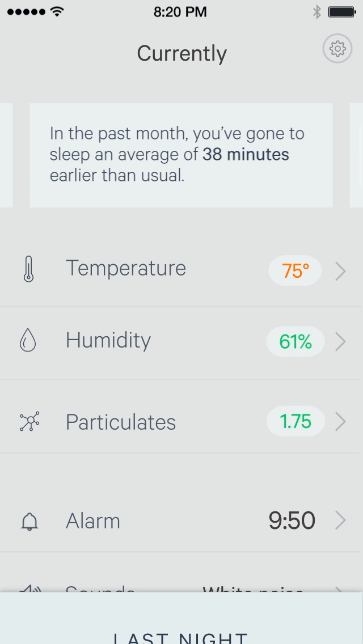This screenshot has height=644, width=363.
Task: Tap the Wi-Fi status bar icon
Action: click(x=57, y=11)
